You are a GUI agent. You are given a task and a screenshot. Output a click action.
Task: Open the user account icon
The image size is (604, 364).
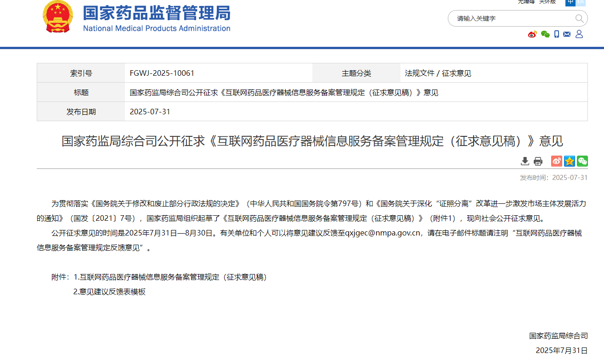pos(579,34)
